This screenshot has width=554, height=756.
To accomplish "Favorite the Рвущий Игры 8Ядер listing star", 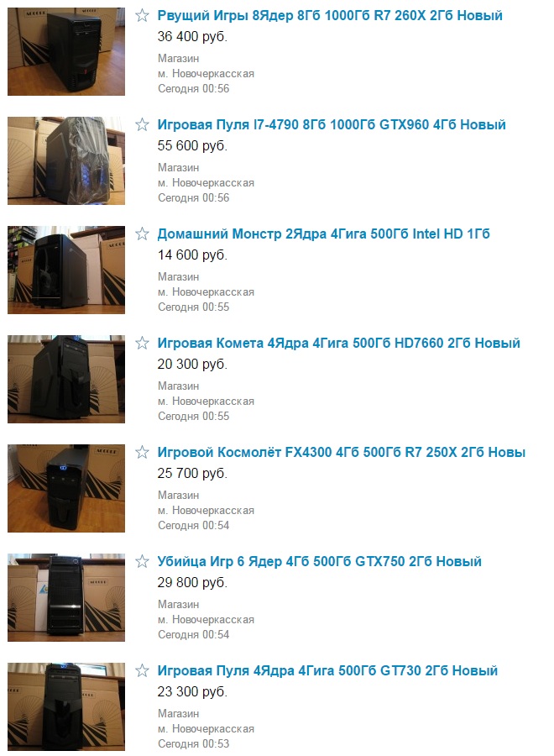I will click(142, 15).
